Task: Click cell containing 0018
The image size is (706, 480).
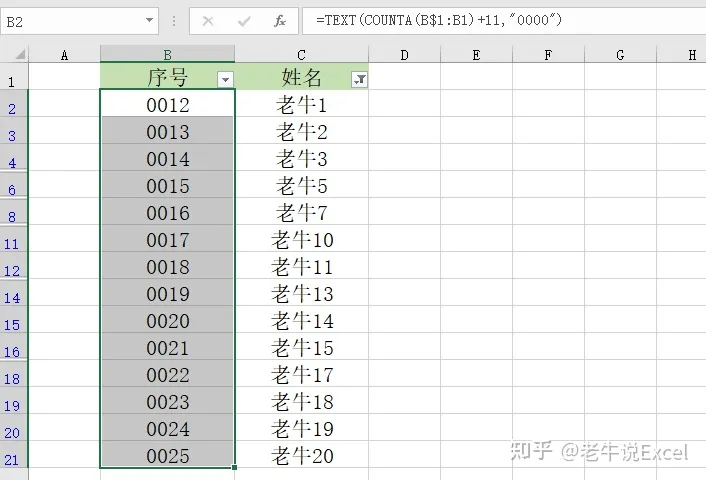Action: pos(167,266)
